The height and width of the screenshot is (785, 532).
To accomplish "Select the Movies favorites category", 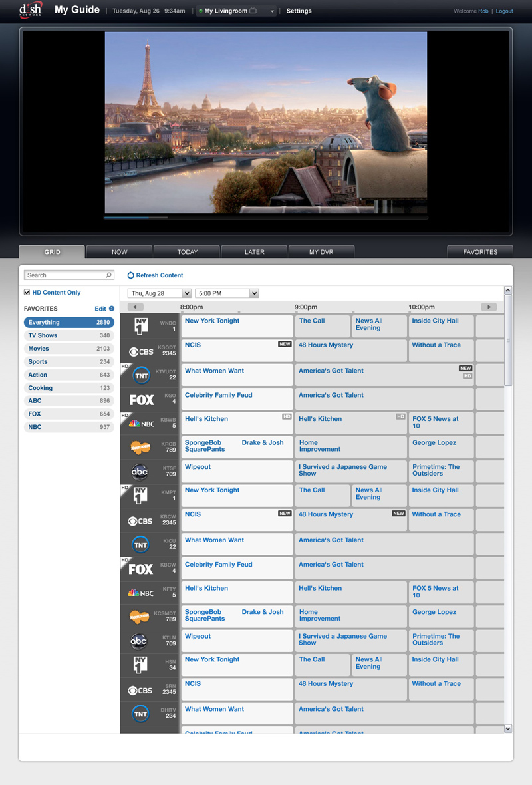I will pos(68,349).
